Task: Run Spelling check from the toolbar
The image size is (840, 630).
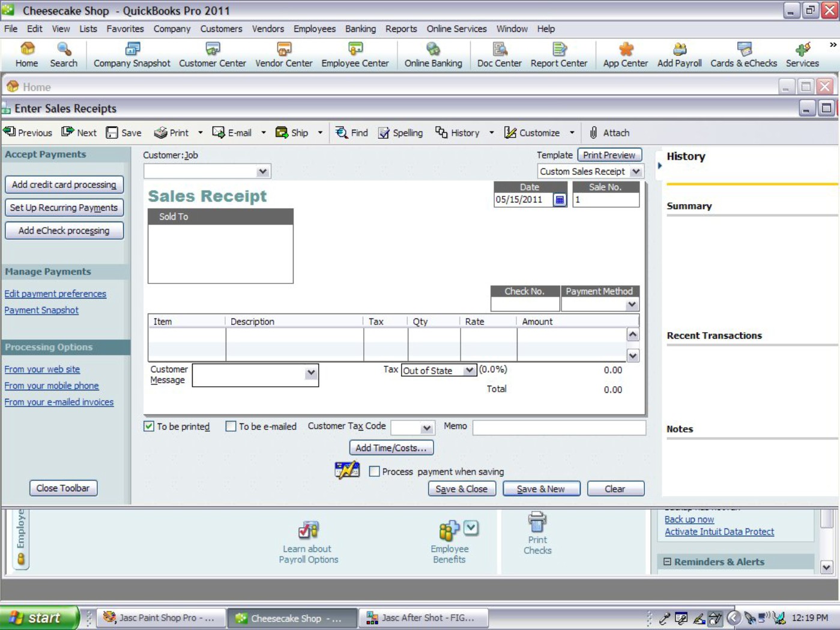Action: 400,133
